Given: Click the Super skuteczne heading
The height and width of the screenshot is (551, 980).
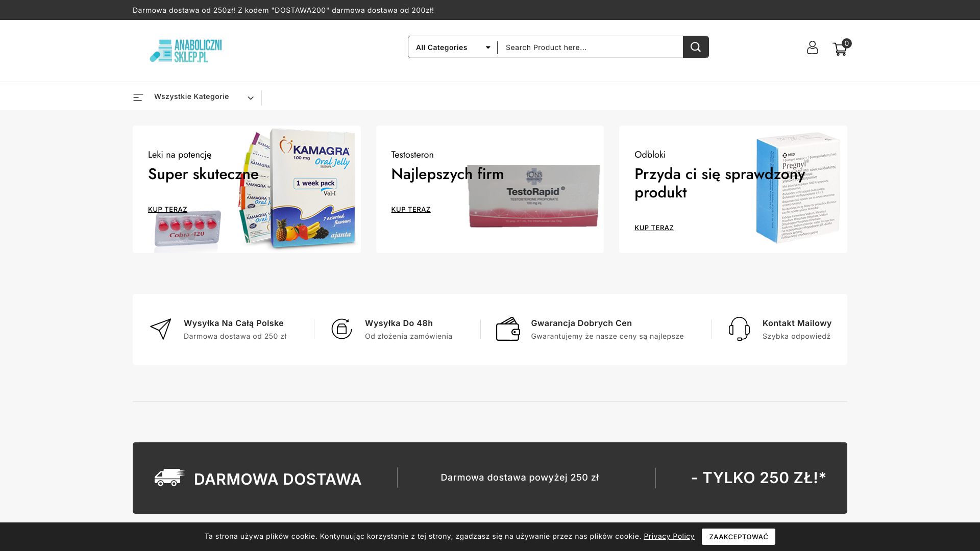Looking at the screenshot, I should click(x=203, y=174).
